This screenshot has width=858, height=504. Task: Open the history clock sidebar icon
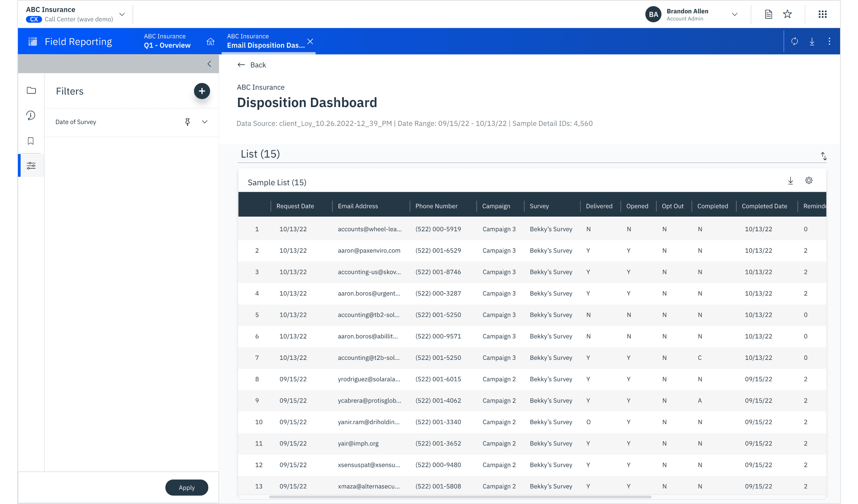[31, 116]
